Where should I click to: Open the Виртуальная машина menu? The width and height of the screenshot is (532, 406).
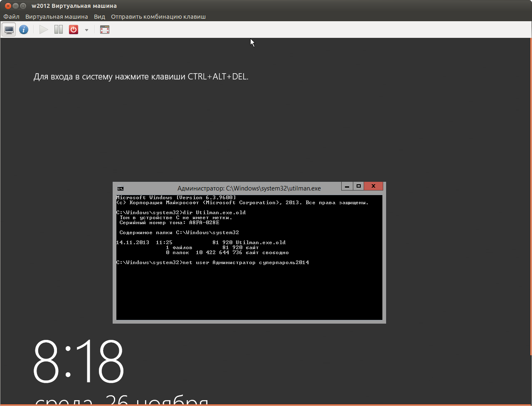(57, 17)
